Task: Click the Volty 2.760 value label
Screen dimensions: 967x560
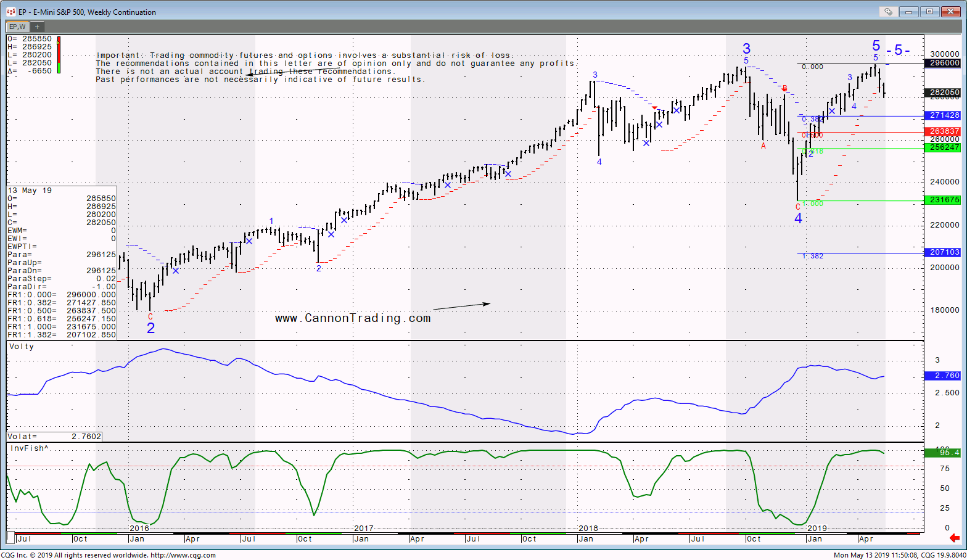Action: 944,376
